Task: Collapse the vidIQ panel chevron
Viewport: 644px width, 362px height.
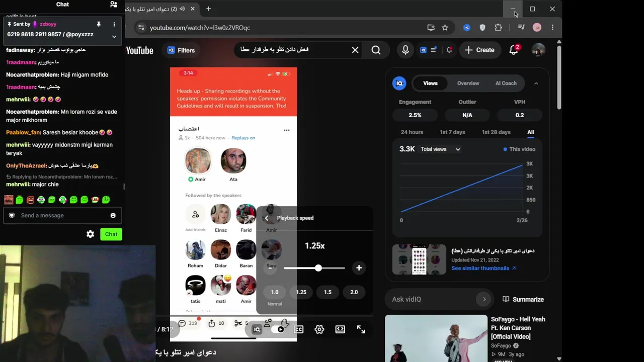Action: click(536, 83)
